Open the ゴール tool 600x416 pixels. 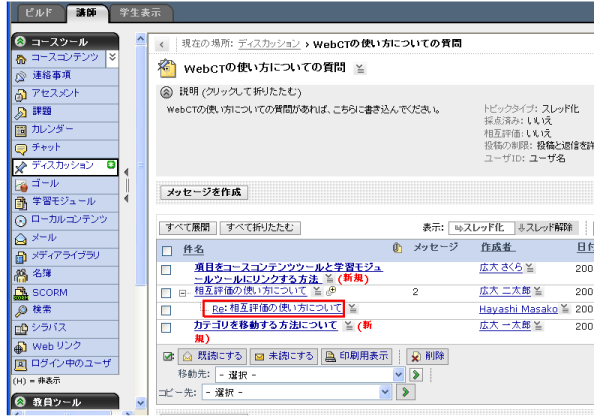click(45, 183)
